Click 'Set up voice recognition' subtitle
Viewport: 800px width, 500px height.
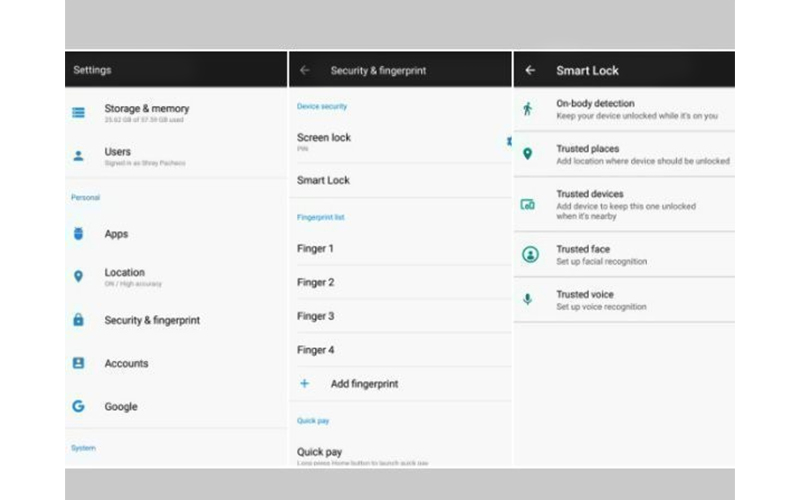pos(601,307)
